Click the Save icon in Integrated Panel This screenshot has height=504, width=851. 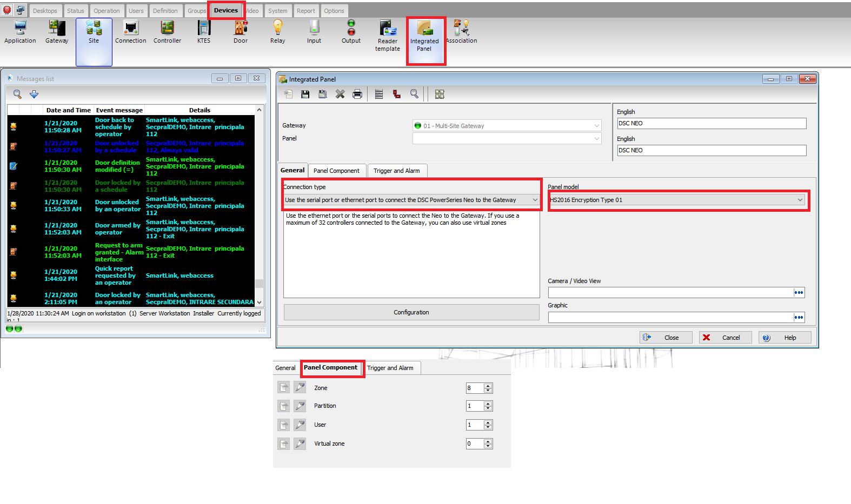305,95
